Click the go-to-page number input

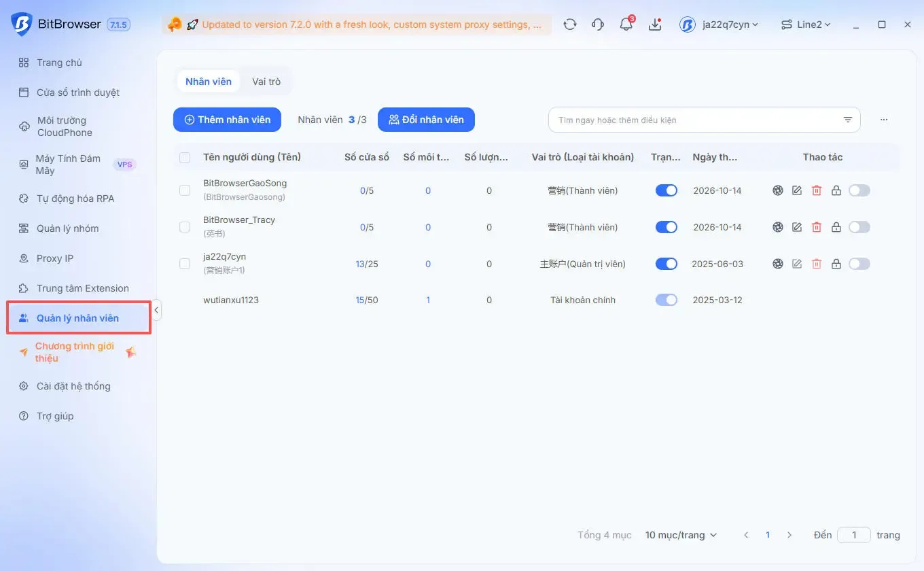click(854, 535)
